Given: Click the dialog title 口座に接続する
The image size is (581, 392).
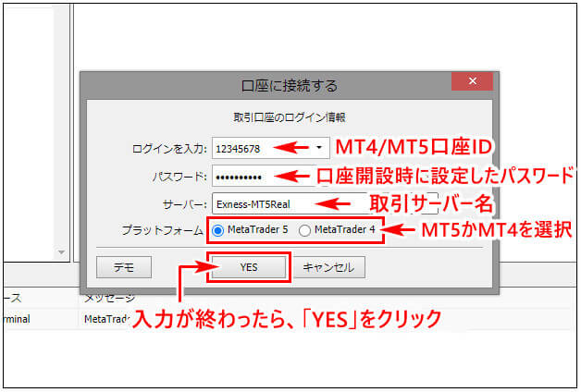Looking at the screenshot, I should point(290,86).
